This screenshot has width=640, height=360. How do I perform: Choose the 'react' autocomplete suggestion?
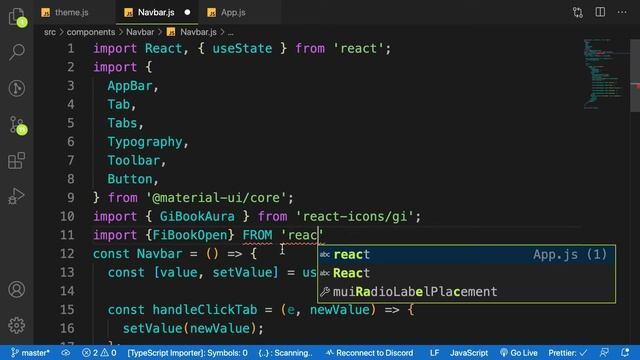(x=467, y=254)
